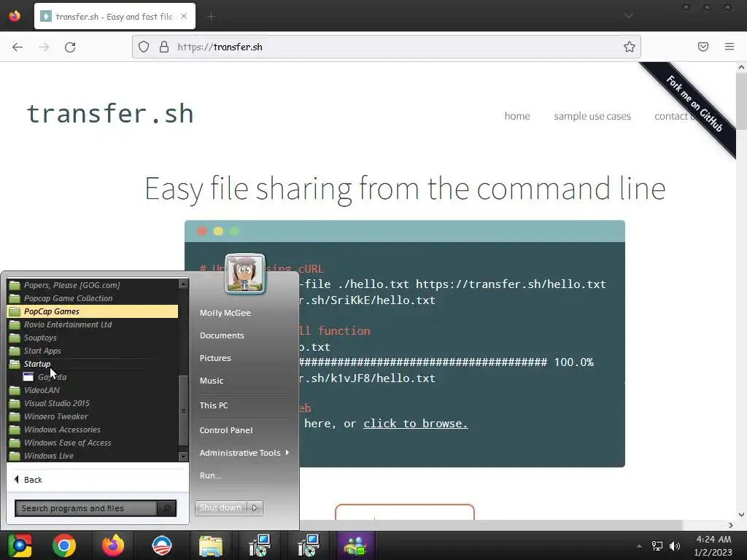Close the transfer.sh tab
Image resolution: width=747 pixels, height=560 pixels.
pyautogui.click(x=184, y=16)
